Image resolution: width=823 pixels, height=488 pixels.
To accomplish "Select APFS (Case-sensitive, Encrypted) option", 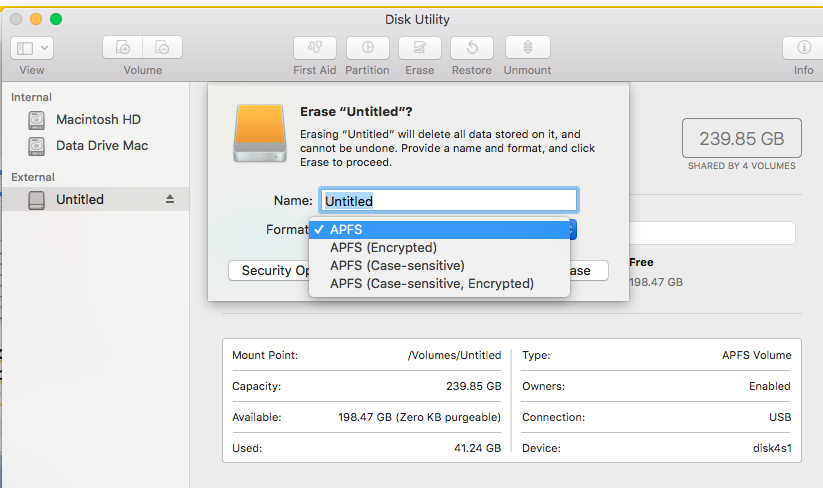I will tap(440, 283).
